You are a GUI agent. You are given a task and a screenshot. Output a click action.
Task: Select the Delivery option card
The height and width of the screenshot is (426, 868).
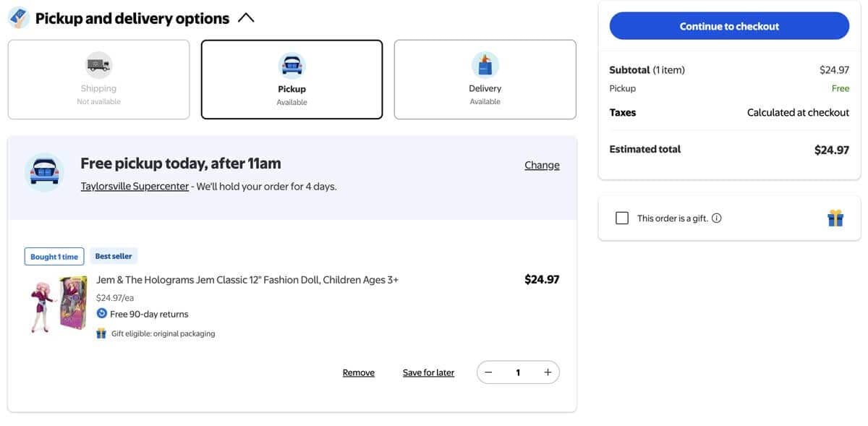click(485, 80)
